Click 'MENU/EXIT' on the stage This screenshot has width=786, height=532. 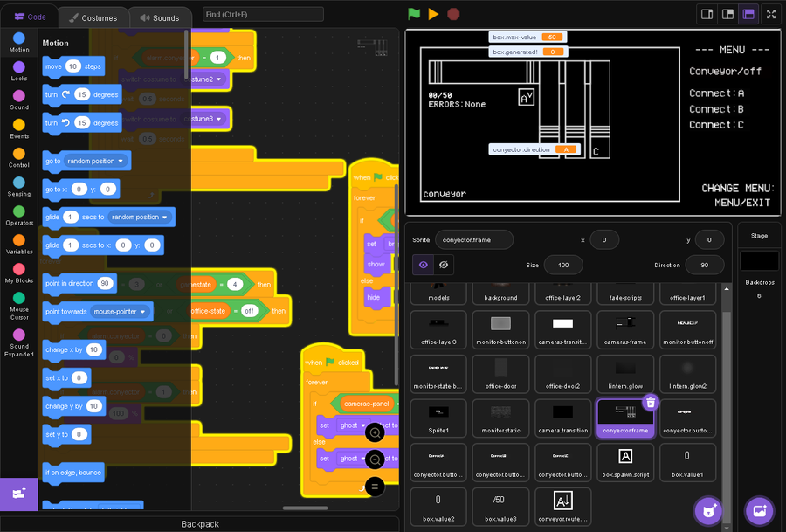point(741,203)
